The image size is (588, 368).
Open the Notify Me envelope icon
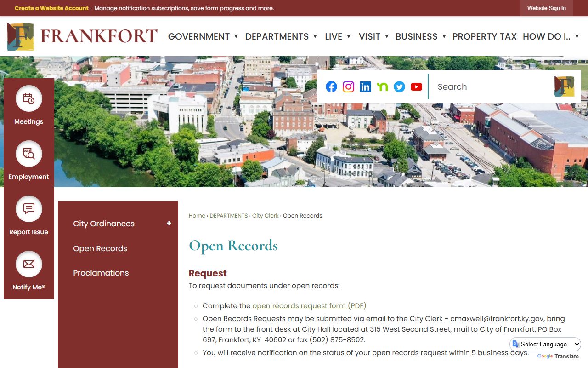(x=29, y=264)
